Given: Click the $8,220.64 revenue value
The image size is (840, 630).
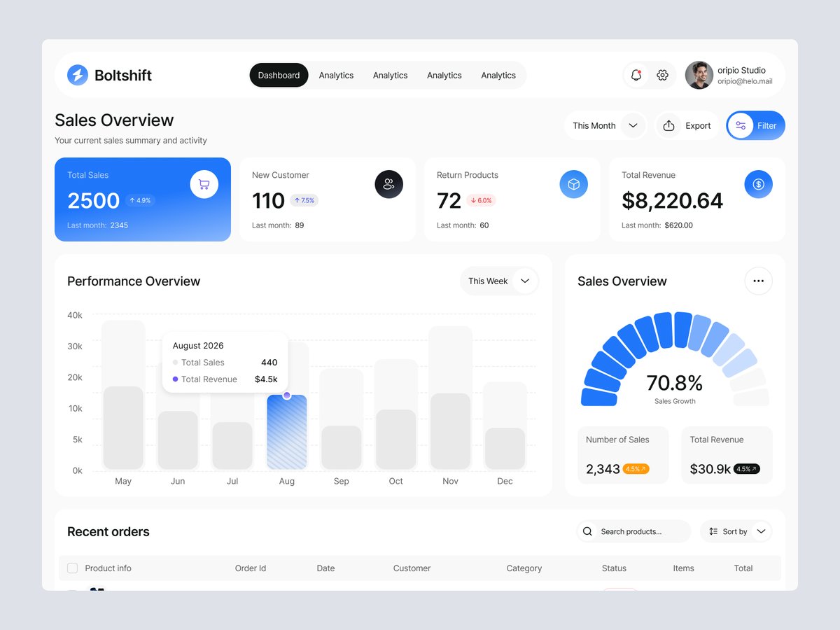Looking at the screenshot, I should pyautogui.click(x=672, y=201).
